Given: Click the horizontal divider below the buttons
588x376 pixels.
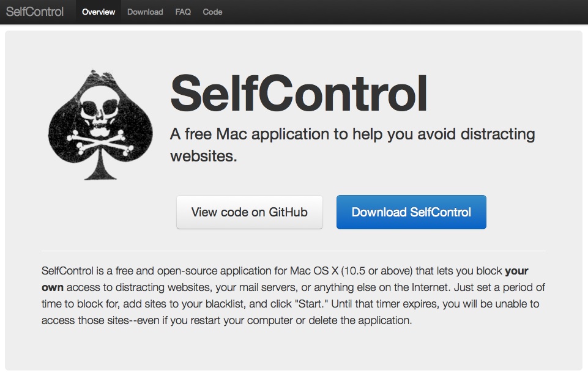Looking at the screenshot, I should 294,251.
